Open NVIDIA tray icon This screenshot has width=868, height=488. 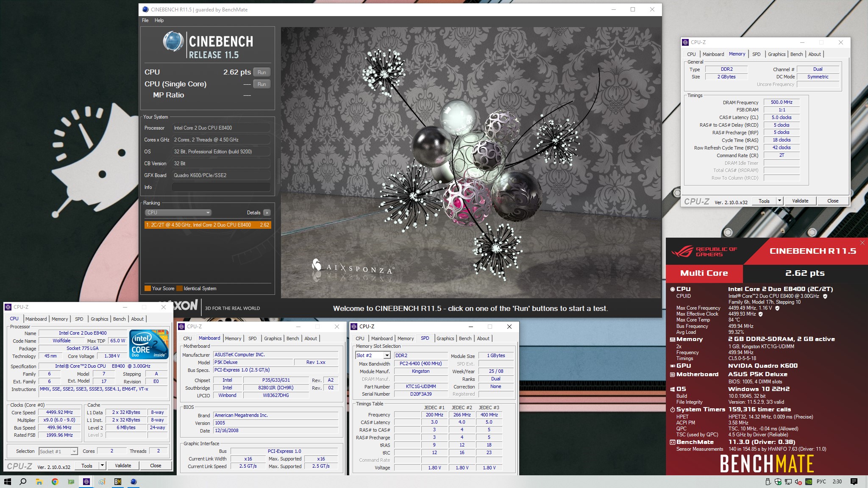tap(809, 482)
